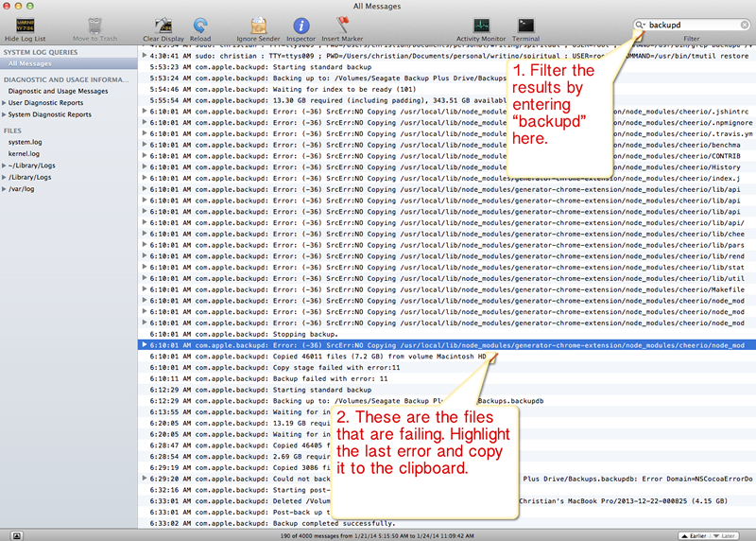Select the 6:12:29 'Starting standard backup' row

446,390
